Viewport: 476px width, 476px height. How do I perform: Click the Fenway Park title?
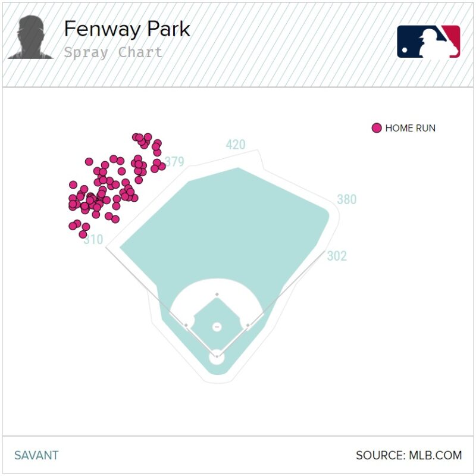127,29
